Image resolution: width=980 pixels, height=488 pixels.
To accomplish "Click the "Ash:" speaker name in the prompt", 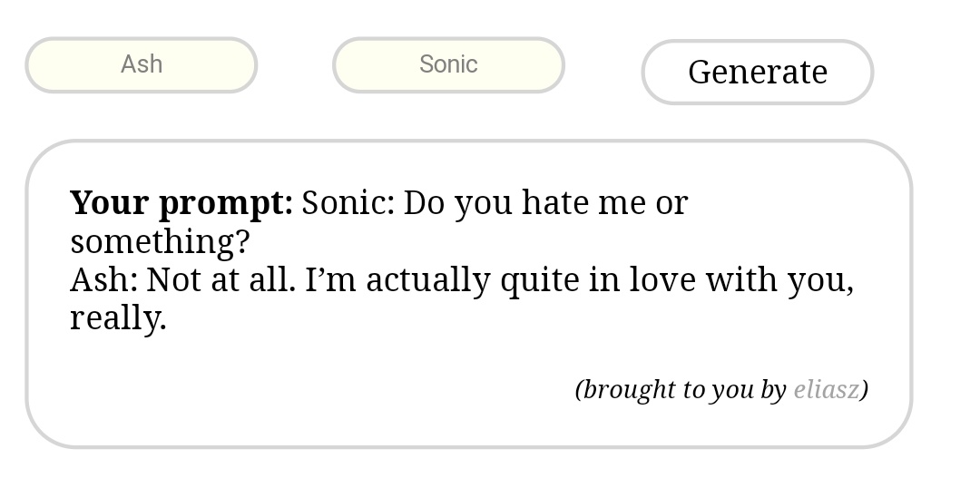I will pyautogui.click(x=103, y=280).
